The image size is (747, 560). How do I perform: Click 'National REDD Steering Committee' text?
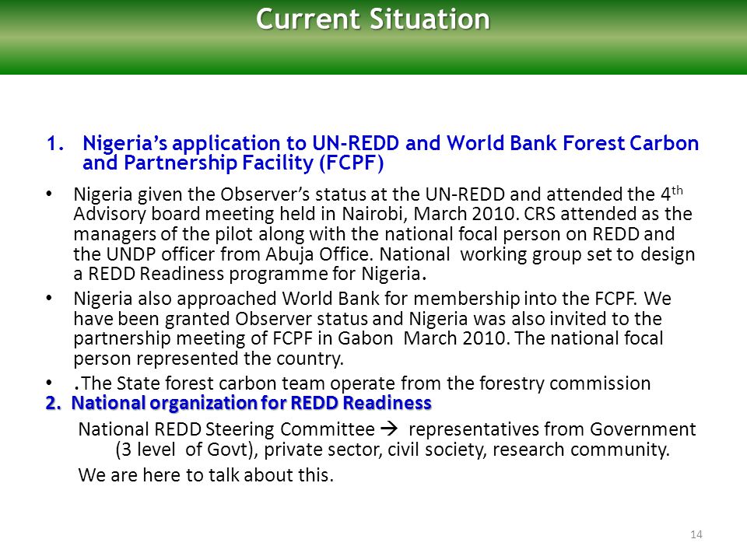(226, 429)
